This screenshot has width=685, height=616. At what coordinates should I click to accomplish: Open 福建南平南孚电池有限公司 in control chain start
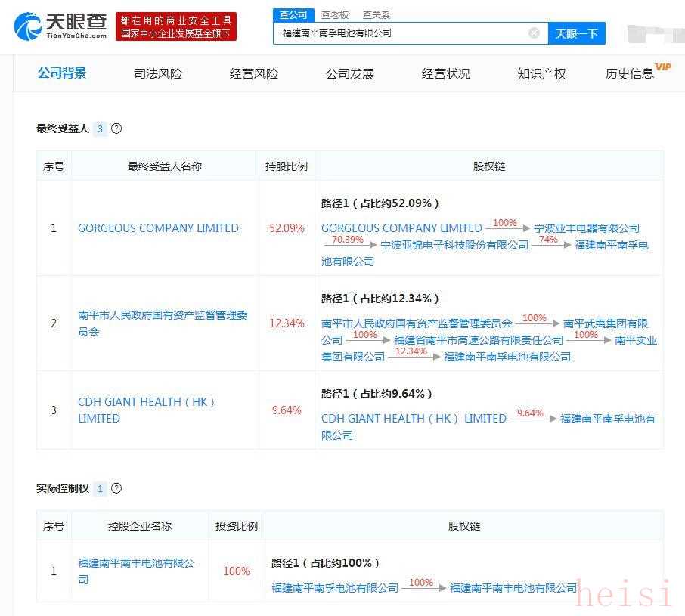[x=335, y=588]
